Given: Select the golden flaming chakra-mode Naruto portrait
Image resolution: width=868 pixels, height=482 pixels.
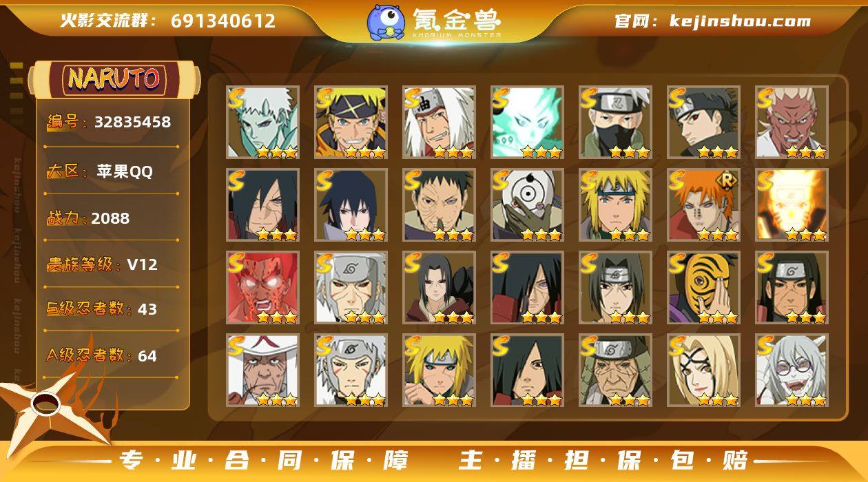Looking at the screenshot, I should pyautogui.click(x=792, y=205).
